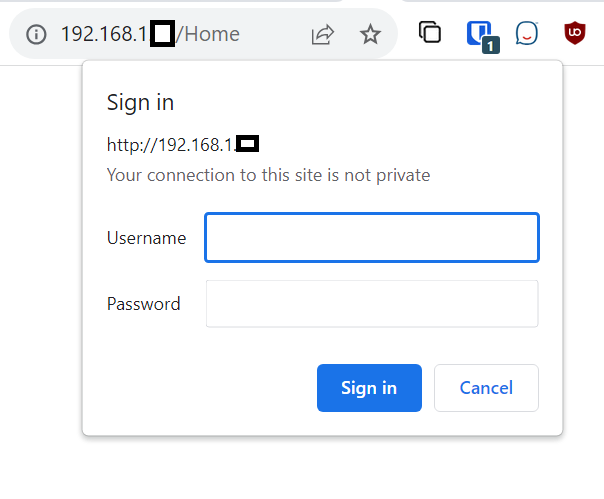Viewport: 604px width, 499px height.
Task: Bookmark this page with the star icon
Action: (370, 35)
